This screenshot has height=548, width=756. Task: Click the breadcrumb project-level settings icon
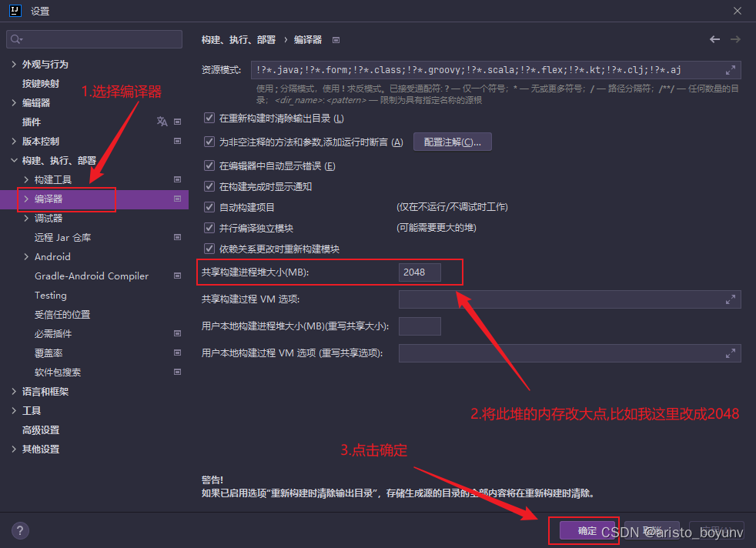coord(336,40)
